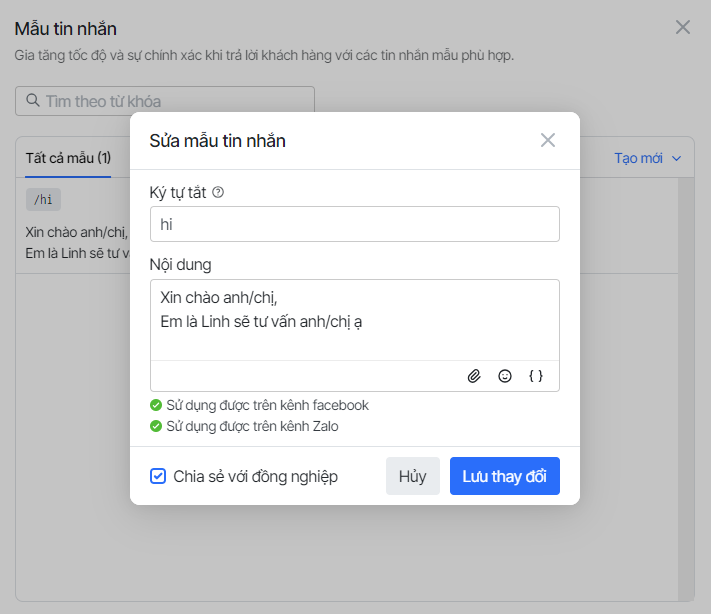Expand the Tạo mới dropdown
The width and height of the screenshot is (711, 614).
coord(647,158)
